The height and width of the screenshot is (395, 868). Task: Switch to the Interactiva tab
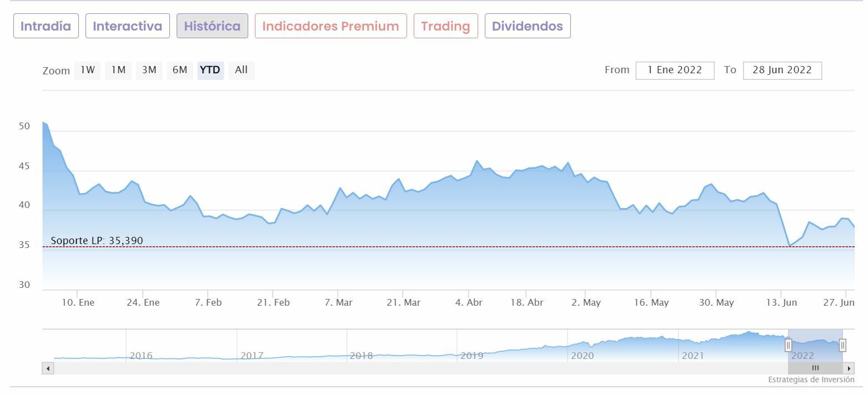[128, 26]
